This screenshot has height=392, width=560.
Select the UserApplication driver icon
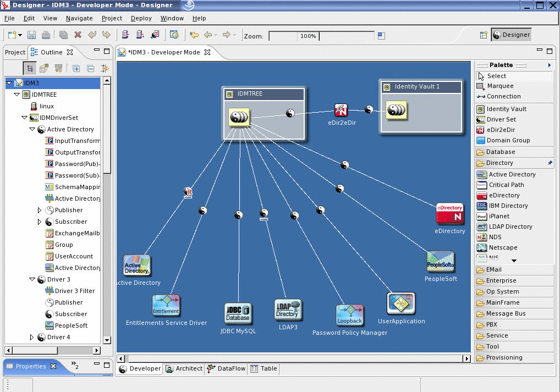click(401, 303)
